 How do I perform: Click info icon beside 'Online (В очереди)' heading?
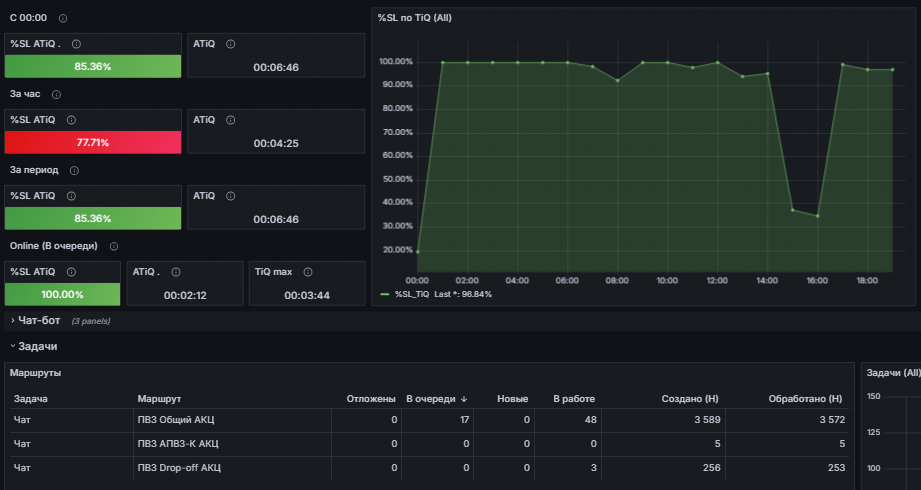(x=114, y=246)
